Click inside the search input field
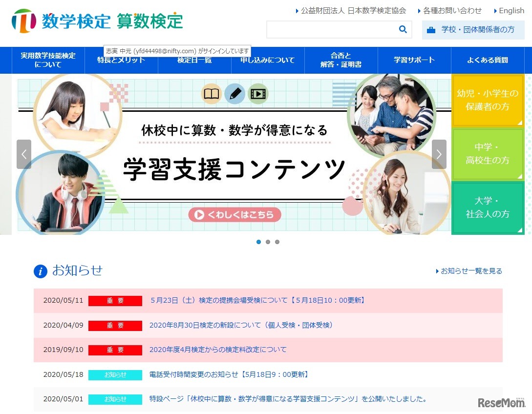 click(332, 29)
